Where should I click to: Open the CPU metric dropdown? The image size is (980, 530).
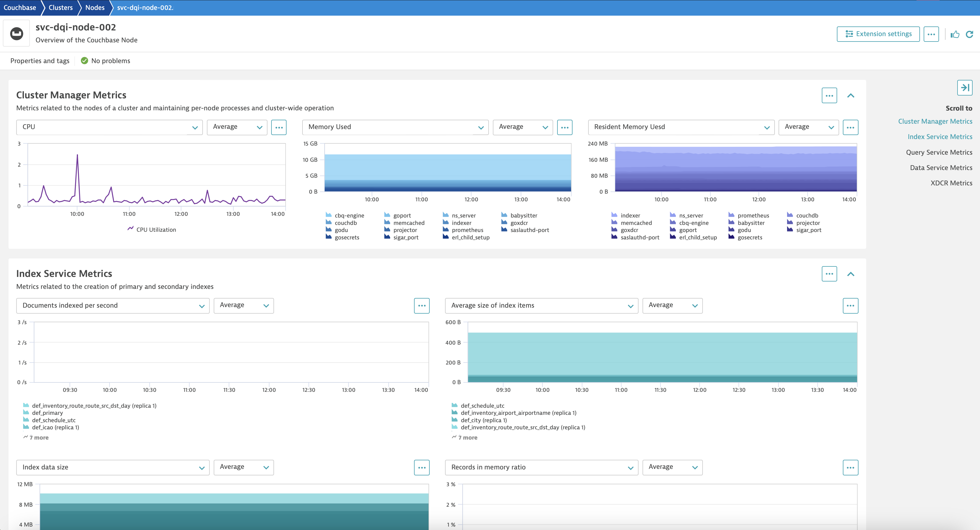[110, 127]
